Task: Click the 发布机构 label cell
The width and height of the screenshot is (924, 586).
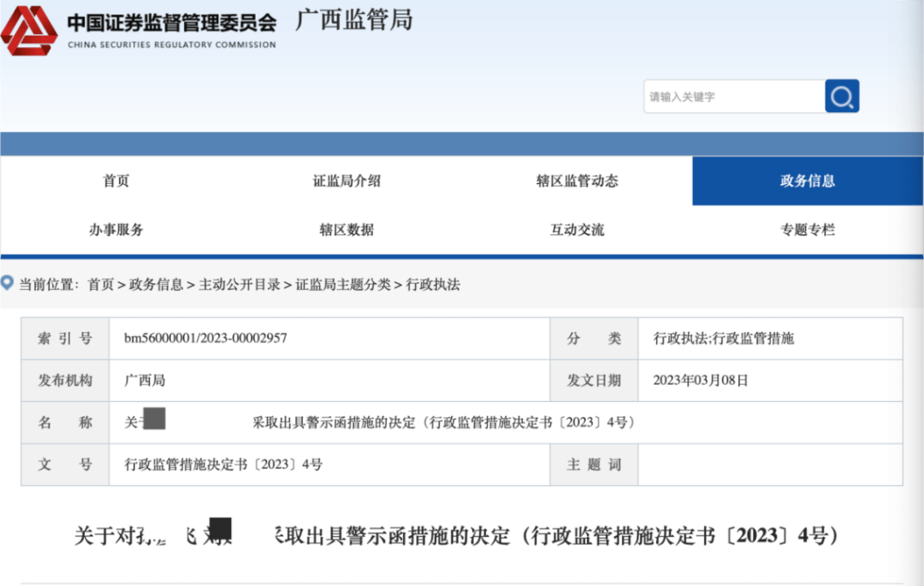Action: pyautogui.click(x=65, y=381)
